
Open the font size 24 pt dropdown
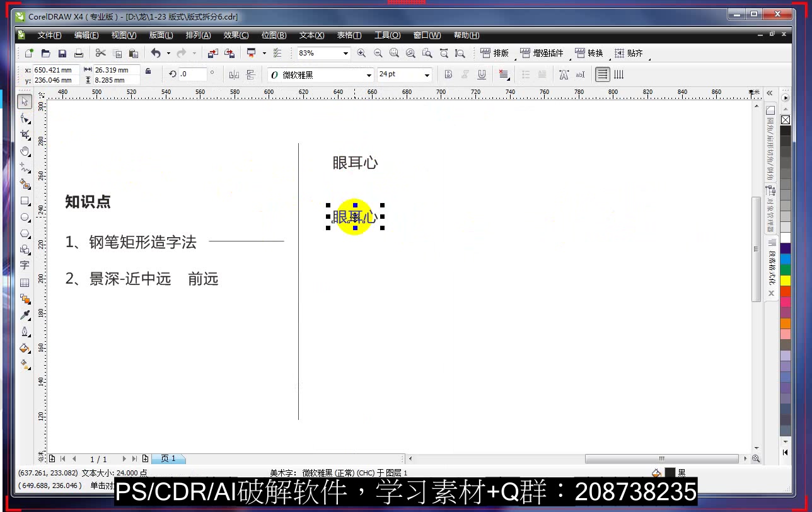point(427,75)
